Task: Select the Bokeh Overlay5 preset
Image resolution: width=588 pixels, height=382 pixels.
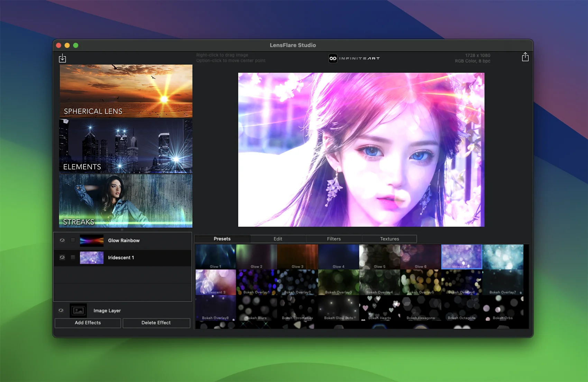Action: [x=421, y=282]
